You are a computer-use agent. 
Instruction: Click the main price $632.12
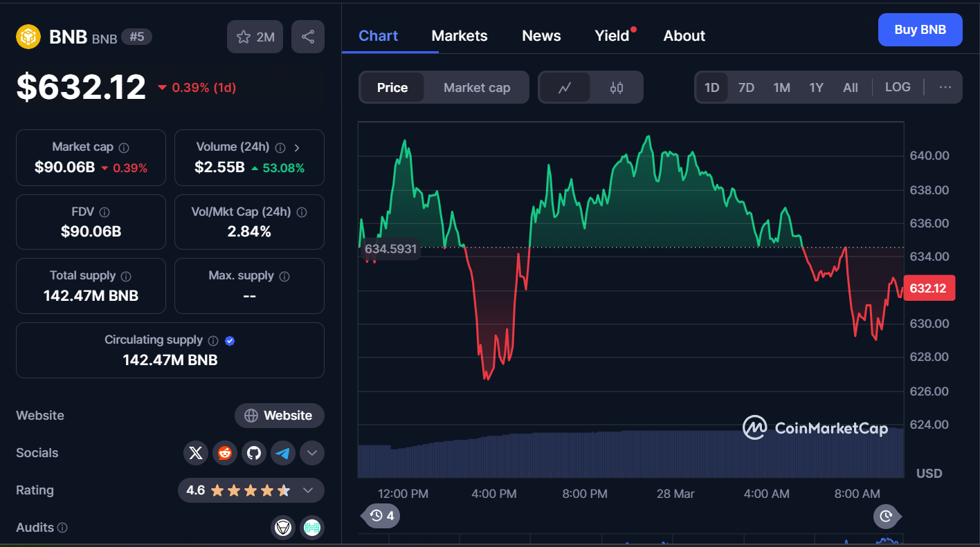(82, 87)
